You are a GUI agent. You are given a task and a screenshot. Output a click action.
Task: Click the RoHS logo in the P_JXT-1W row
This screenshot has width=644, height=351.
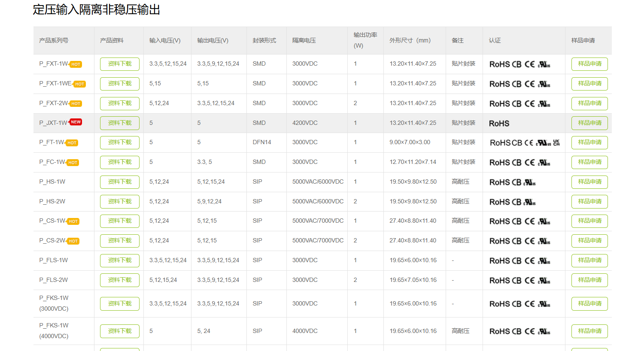tap(499, 124)
